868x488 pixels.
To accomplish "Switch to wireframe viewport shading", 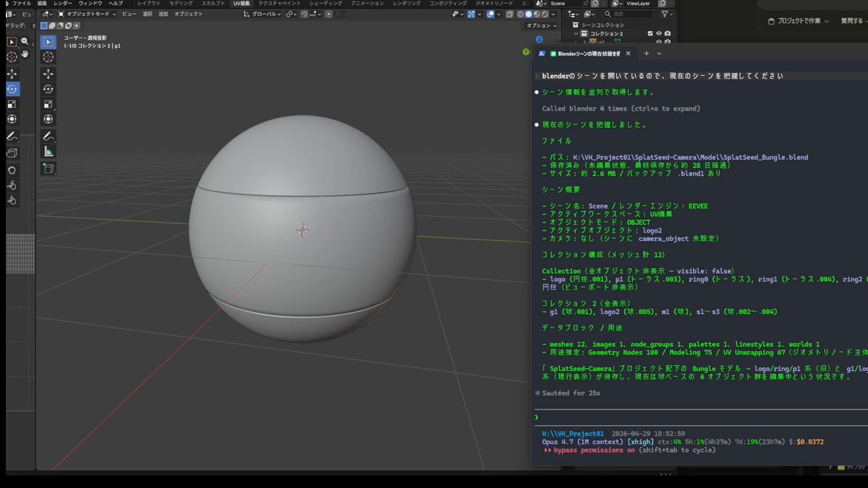I will (521, 14).
